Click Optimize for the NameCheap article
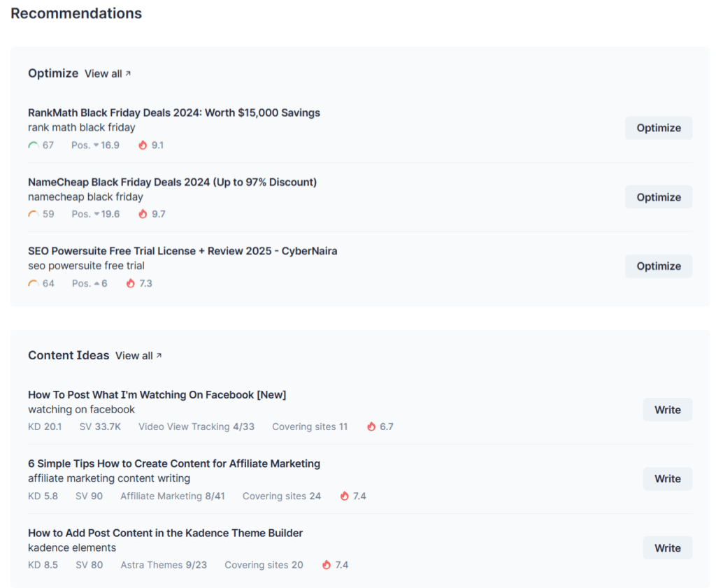 pos(658,196)
